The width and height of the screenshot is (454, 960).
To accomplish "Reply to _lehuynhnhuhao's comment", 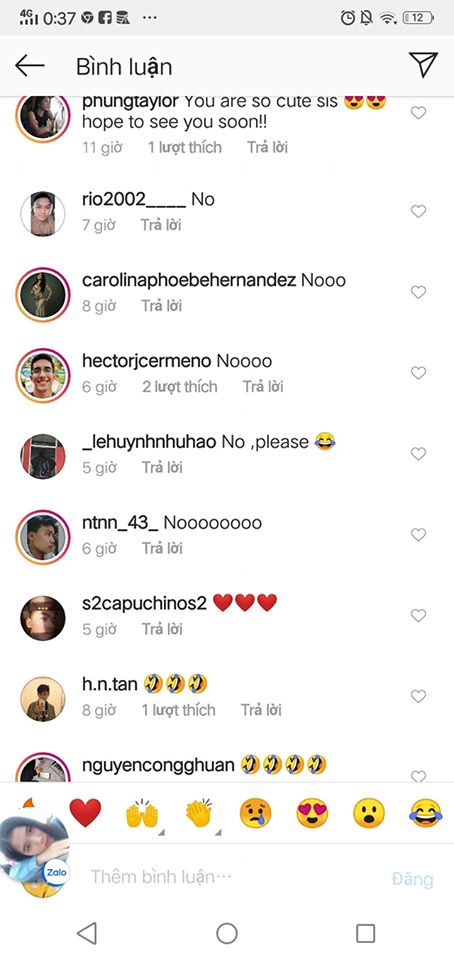I will 162,468.
